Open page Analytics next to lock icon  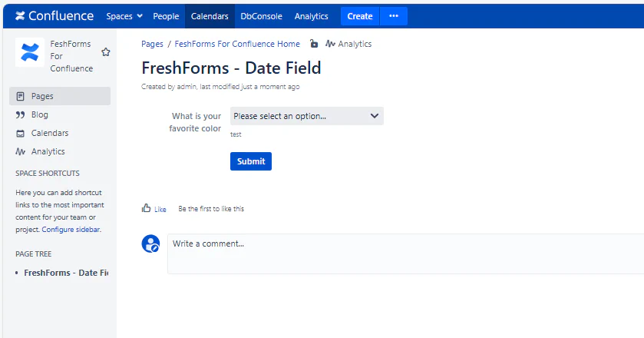pyautogui.click(x=348, y=45)
